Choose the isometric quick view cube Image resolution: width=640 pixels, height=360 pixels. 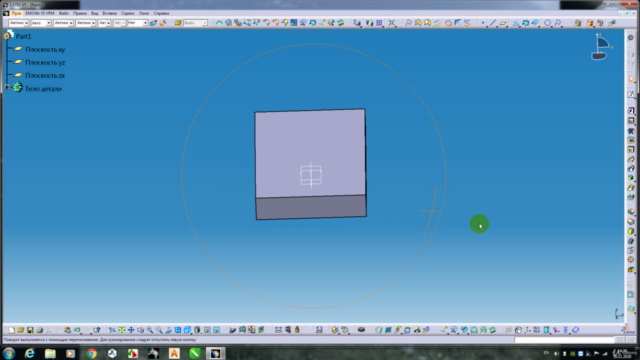click(187, 330)
